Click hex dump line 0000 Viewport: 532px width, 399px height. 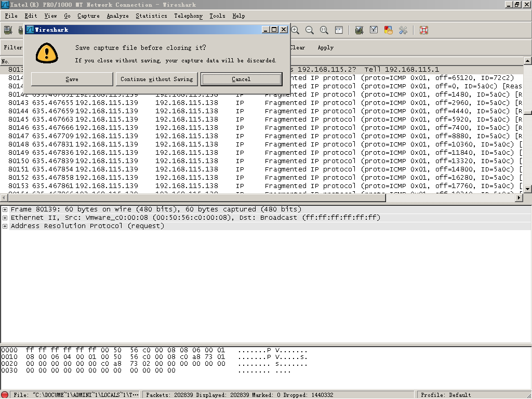pos(154,351)
